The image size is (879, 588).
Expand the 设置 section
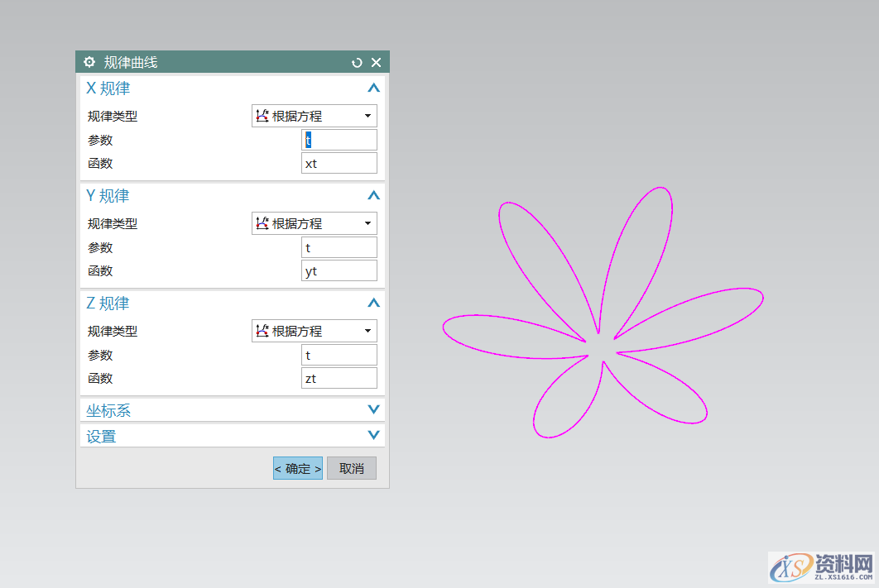point(373,436)
